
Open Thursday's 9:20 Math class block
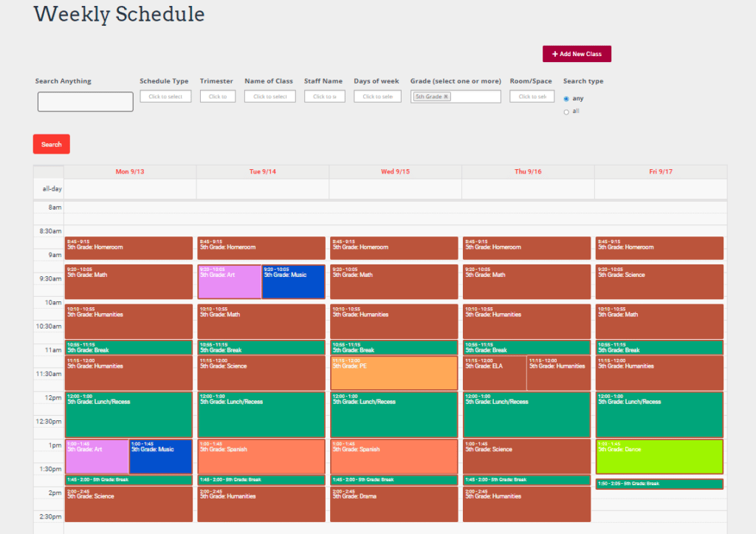click(526, 281)
